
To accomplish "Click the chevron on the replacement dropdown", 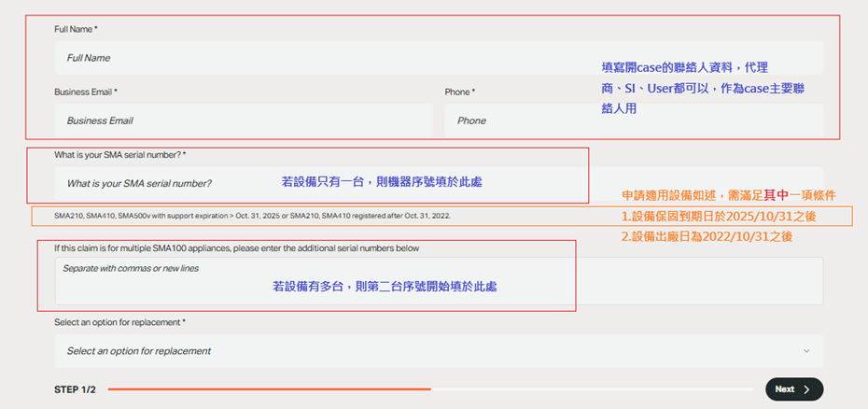I will click(806, 351).
